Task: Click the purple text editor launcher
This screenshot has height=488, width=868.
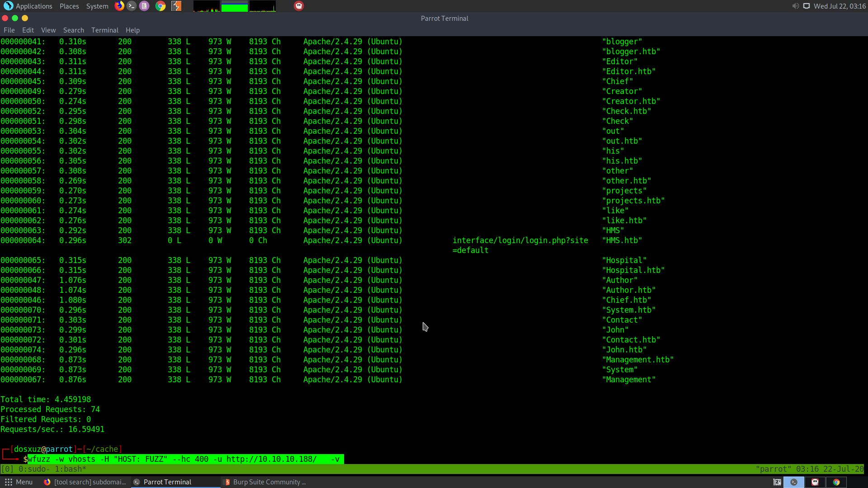Action: (144, 6)
